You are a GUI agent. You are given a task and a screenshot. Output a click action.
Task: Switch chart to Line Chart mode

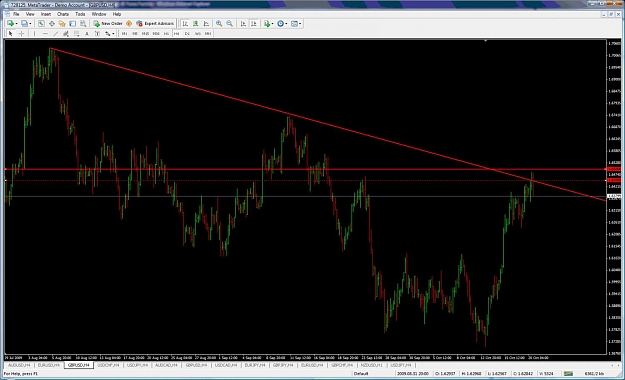click(x=206, y=24)
